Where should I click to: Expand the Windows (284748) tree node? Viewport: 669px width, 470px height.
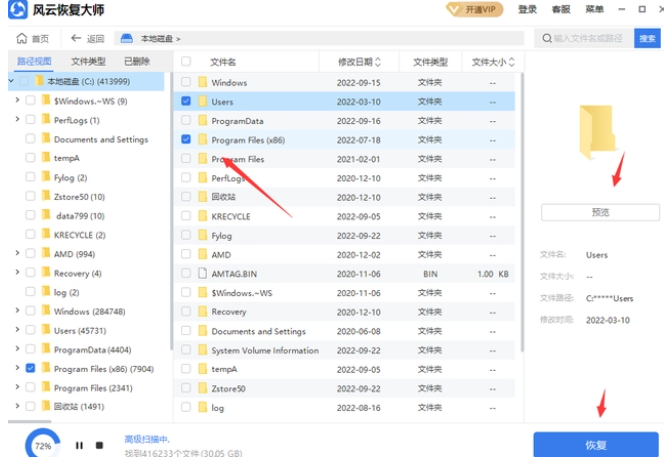coord(17,311)
